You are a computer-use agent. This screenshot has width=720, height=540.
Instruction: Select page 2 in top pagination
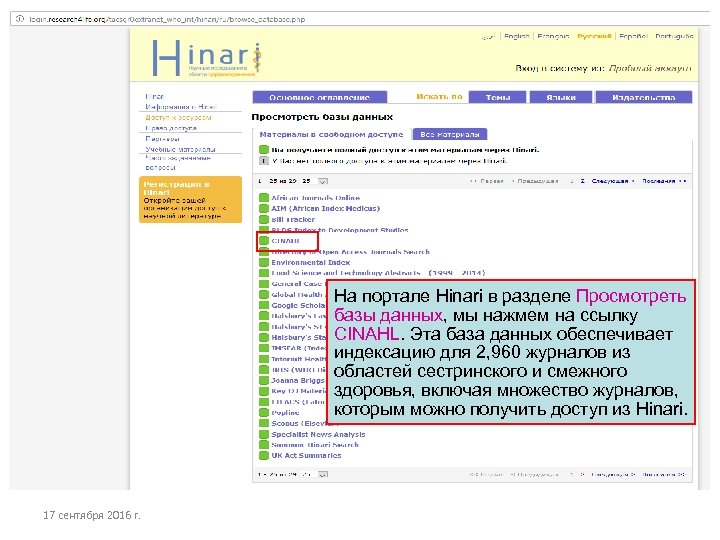click(x=582, y=181)
